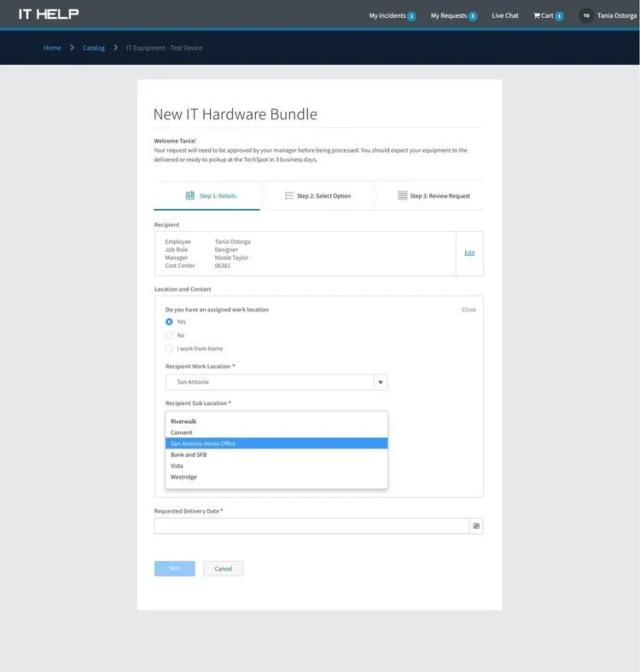Open My Requests menu
This screenshot has height=672, width=640.
click(x=449, y=16)
